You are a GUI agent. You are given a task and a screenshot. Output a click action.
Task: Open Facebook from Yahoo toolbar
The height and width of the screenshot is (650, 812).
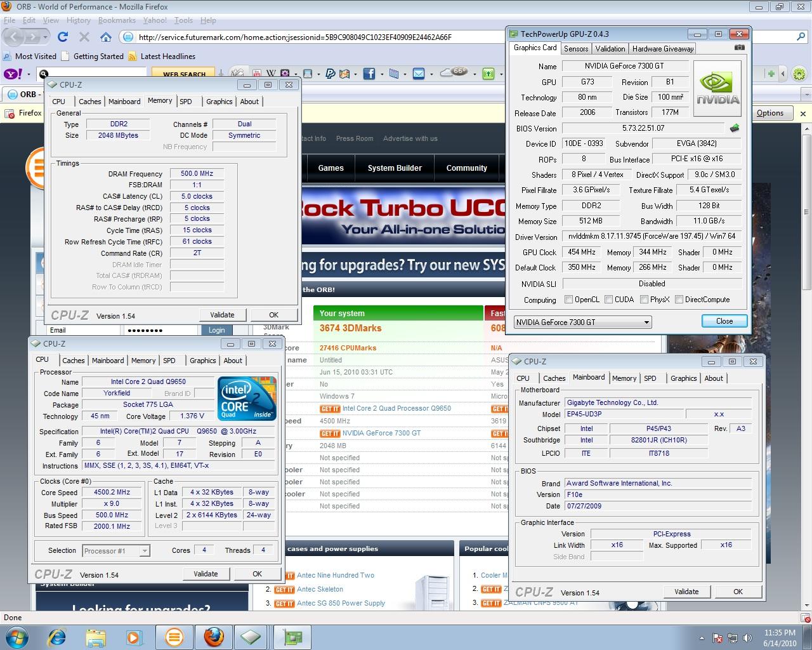[369, 74]
